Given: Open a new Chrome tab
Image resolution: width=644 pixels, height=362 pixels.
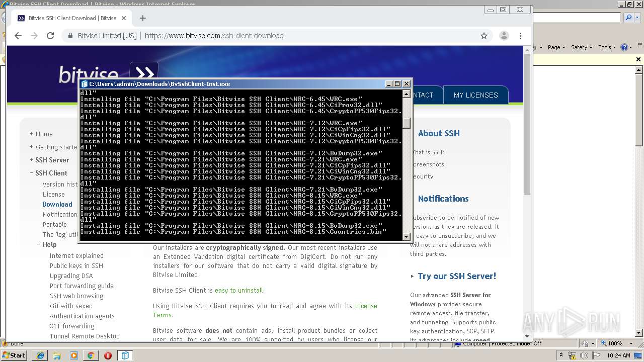Looking at the screenshot, I should pyautogui.click(x=143, y=18).
